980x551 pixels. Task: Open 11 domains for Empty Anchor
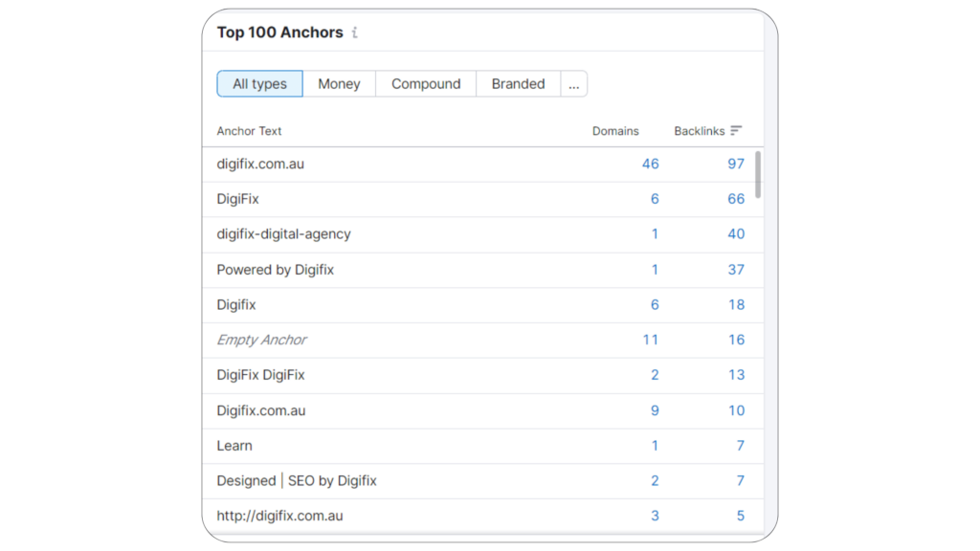coord(650,340)
